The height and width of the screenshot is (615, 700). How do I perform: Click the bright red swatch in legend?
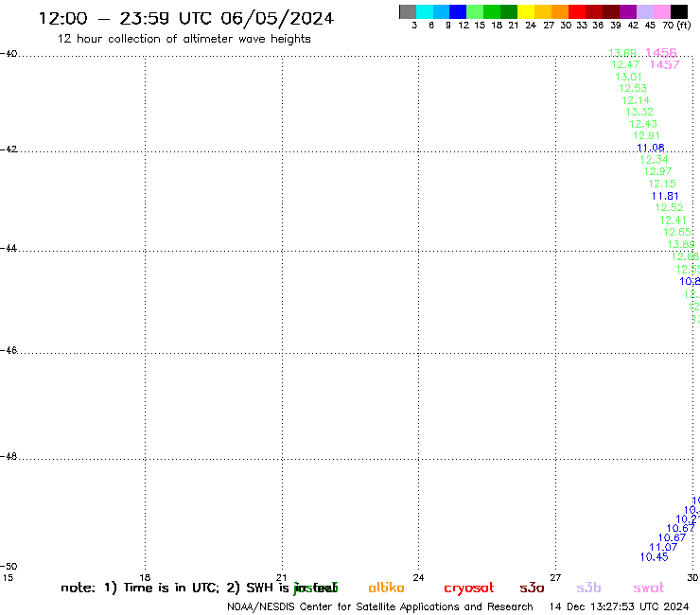(577, 11)
